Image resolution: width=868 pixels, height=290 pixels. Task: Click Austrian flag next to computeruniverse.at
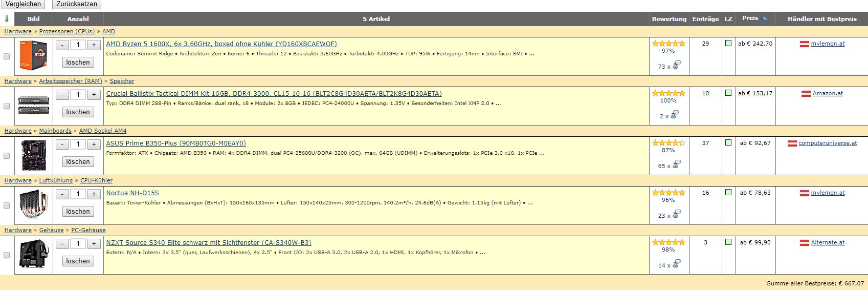[x=792, y=143]
